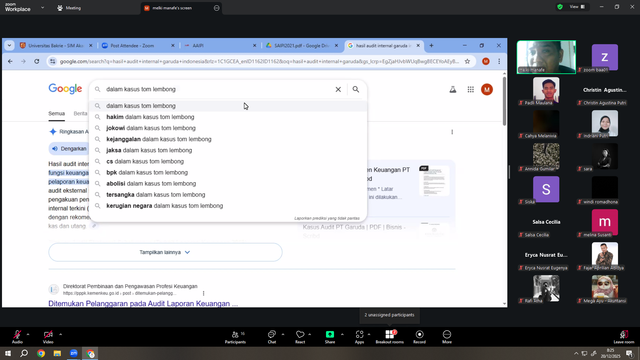Open the React emoji menu

(x=300, y=335)
